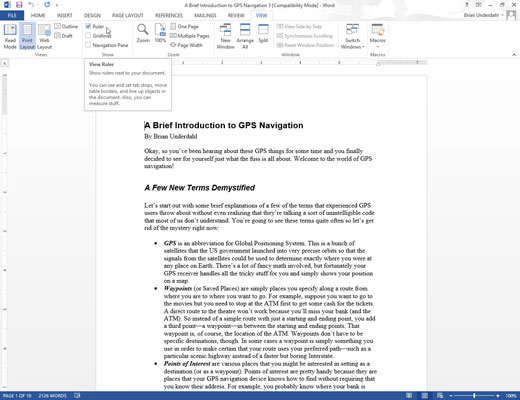
Task: Select Print Layout in status bar
Action: point(424,396)
